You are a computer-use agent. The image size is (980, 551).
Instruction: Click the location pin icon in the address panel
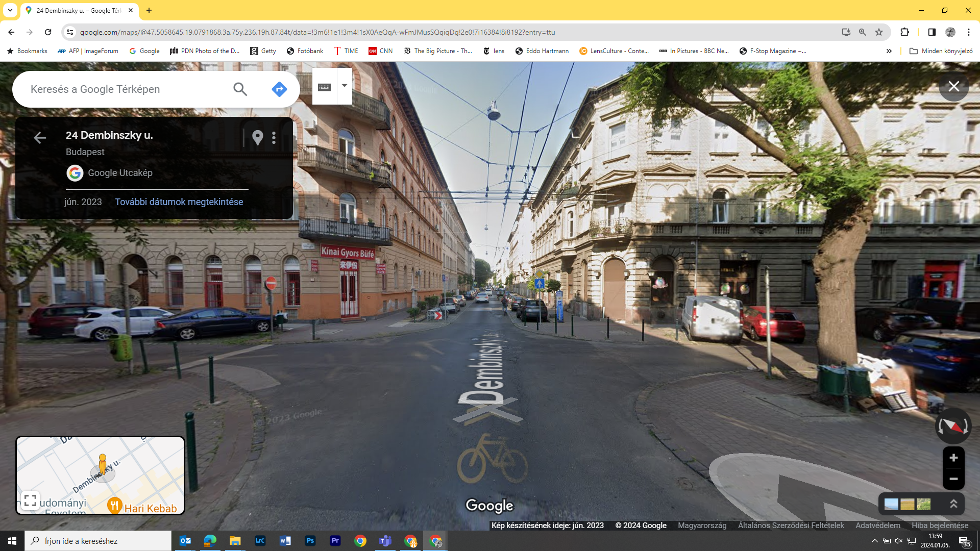258,137
